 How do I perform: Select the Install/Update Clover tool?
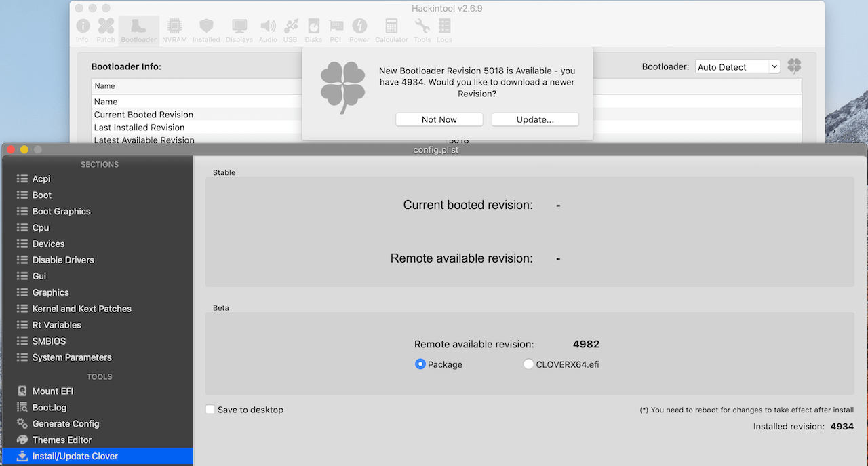tap(98, 457)
